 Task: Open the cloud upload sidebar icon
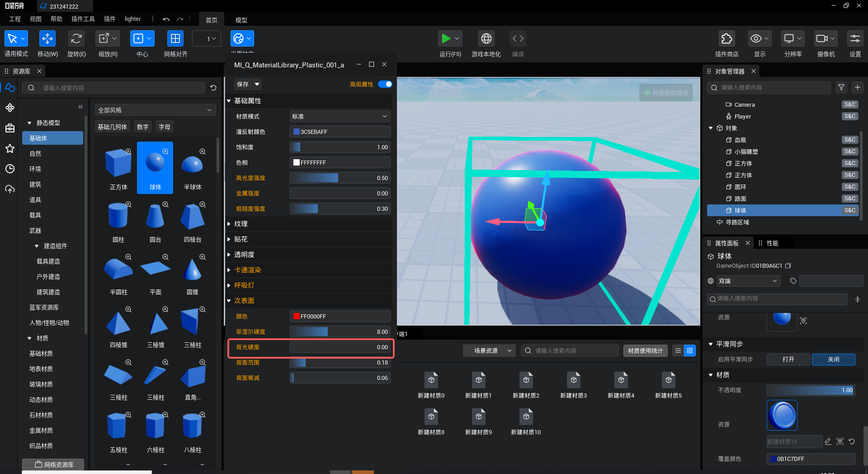click(x=9, y=189)
